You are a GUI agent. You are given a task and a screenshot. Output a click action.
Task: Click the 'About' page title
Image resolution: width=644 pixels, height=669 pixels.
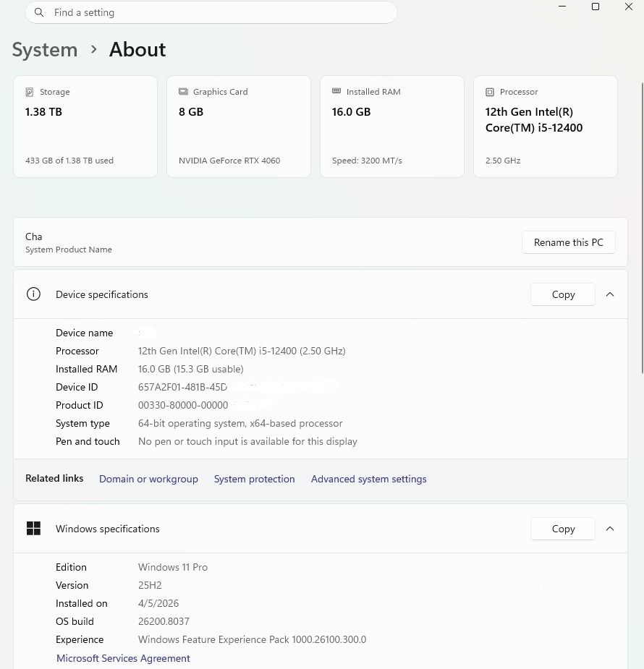(137, 49)
